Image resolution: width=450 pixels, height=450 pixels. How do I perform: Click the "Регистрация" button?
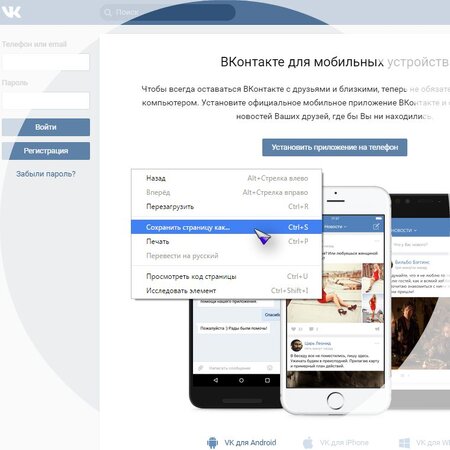coord(46,151)
